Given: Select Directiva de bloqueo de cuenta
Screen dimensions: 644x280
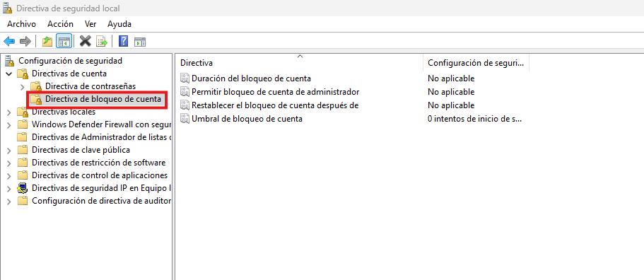Looking at the screenshot, I should [x=103, y=99].
